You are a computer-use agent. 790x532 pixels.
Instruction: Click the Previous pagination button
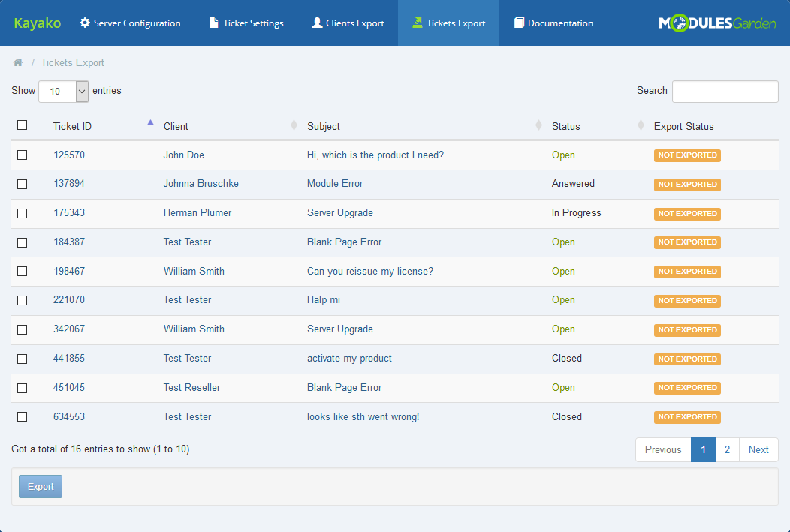(663, 449)
